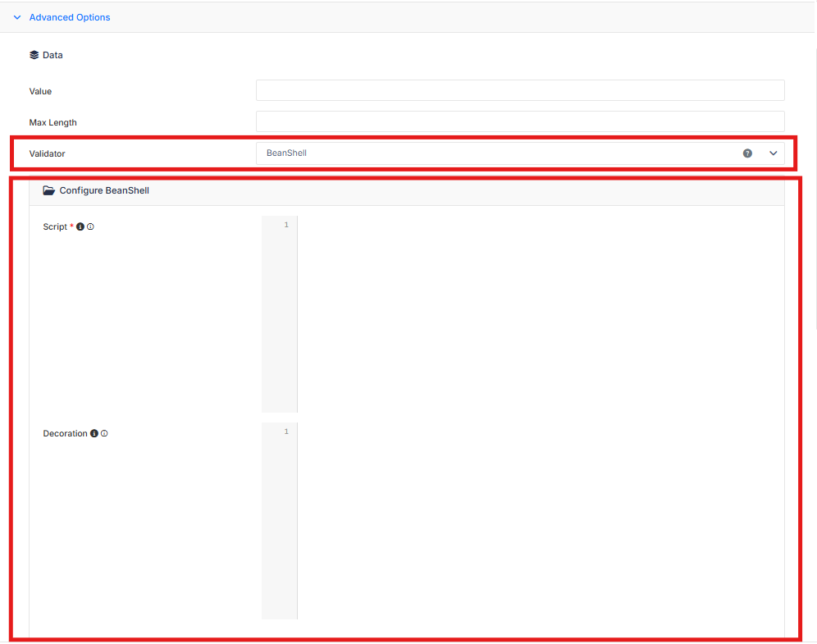Screen dimensions: 817x644
Task: Click the vertical scrollbar on the right edge
Action: pyautogui.click(x=815, y=190)
